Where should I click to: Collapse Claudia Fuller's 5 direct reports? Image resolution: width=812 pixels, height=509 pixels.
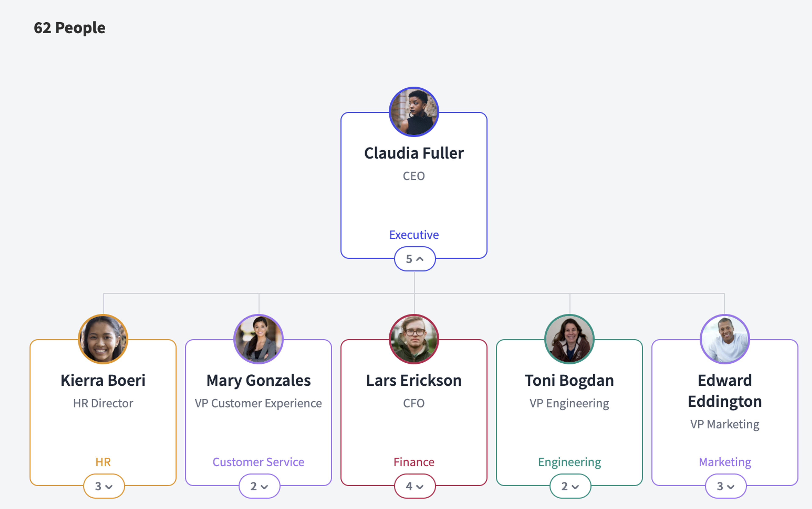click(415, 259)
